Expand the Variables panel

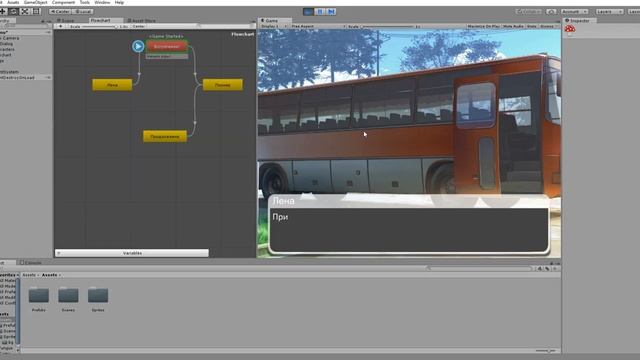click(132, 253)
